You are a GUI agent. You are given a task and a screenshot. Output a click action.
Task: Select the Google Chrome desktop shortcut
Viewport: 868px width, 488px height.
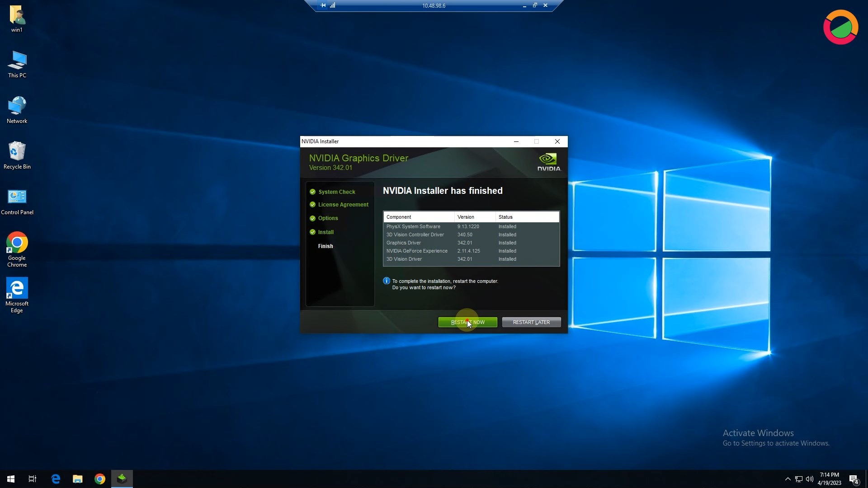pos(17,250)
